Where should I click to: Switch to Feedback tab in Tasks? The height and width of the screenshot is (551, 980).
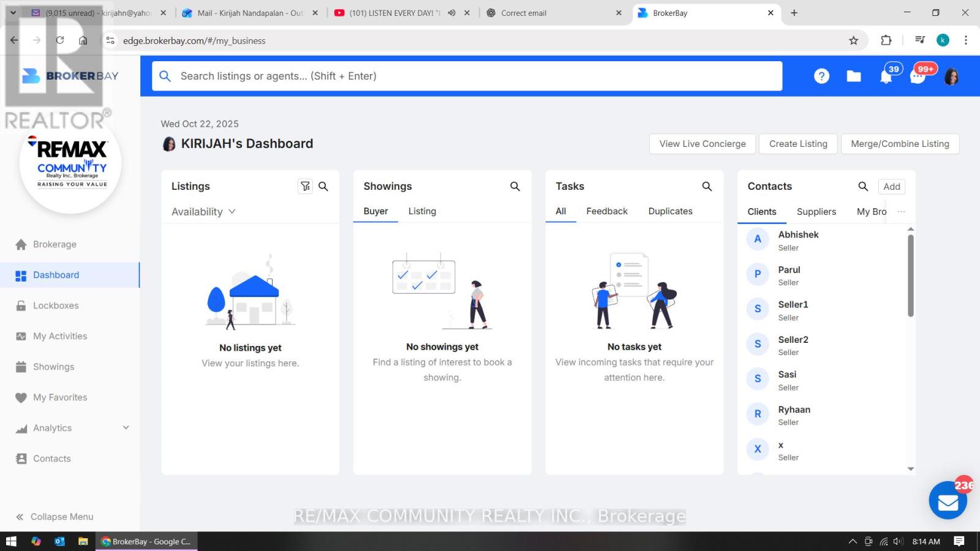click(x=606, y=211)
